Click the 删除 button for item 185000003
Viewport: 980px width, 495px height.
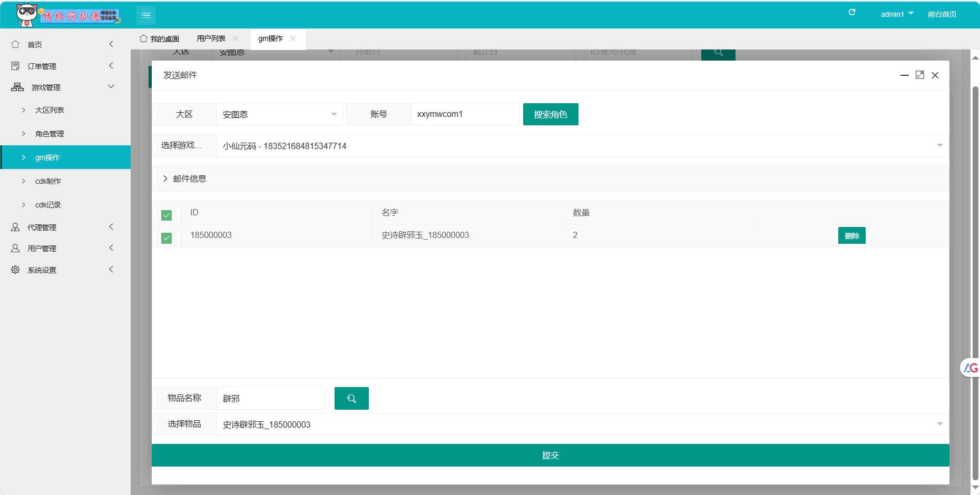tap(852, 235)
